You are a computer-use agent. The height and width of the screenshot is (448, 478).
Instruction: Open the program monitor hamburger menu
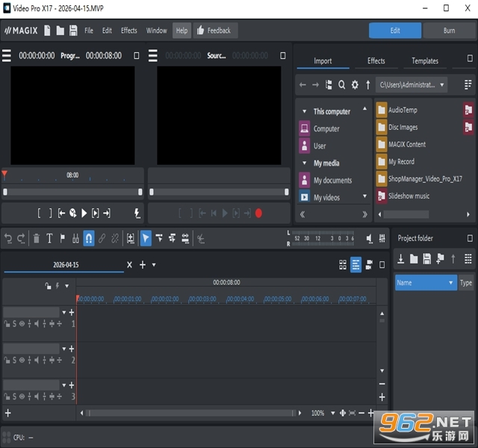pos(7,56)
